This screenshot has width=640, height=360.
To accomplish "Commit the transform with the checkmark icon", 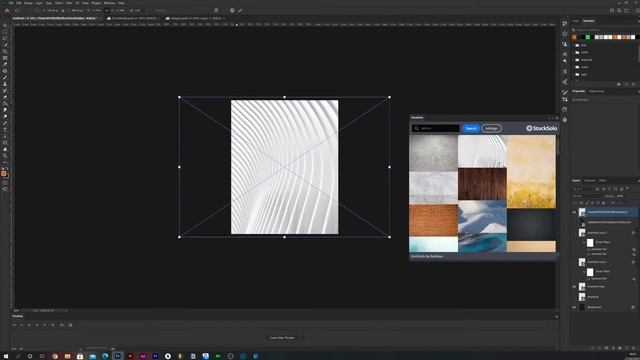I will tap(240, 11).
